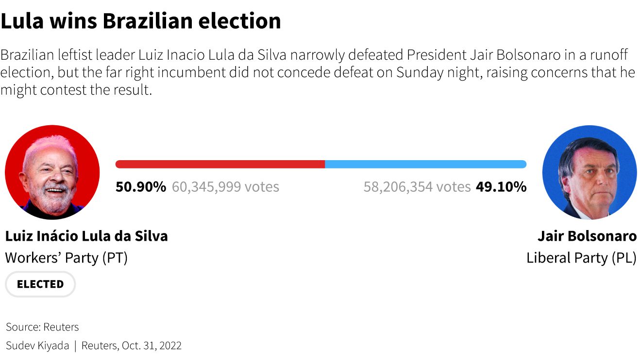Click the Workers' Party (PT) label

(x=67, y=258)
